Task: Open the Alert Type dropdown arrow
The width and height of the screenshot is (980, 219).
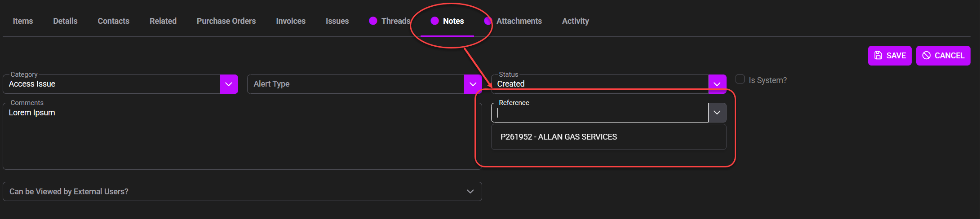Action: tap(473, 84)
